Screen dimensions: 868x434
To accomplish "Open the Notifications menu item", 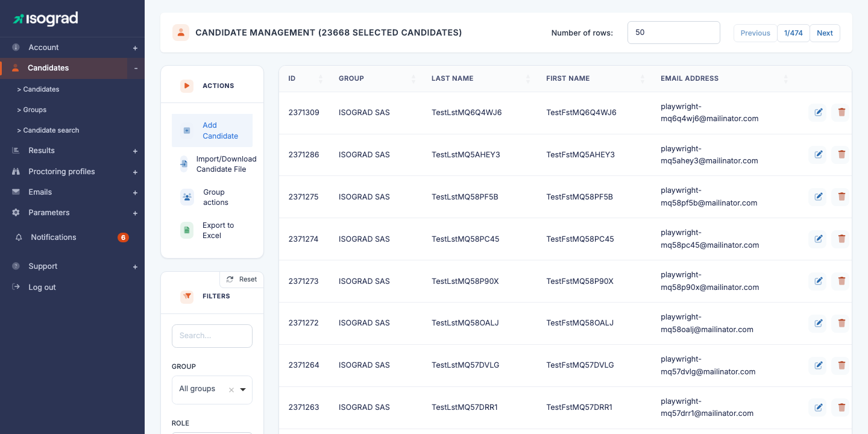I will tap(54, 237).
